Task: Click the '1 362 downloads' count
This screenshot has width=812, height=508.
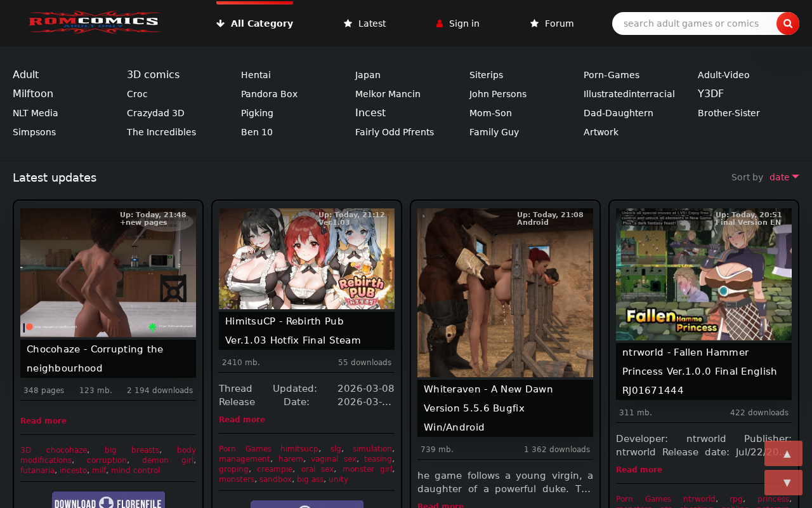Action: 557,450
